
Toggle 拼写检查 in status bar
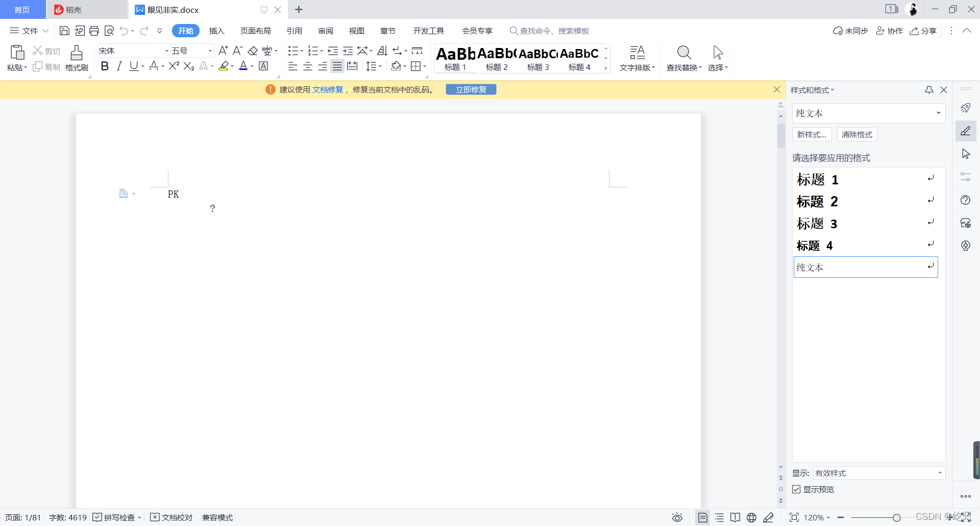coord(114,517)
